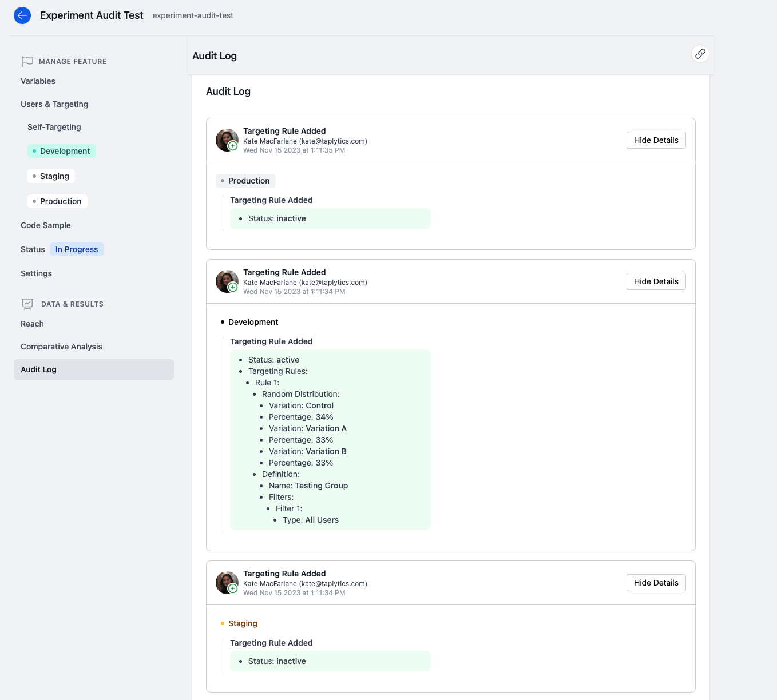Collapse details for the Development targeting event
This screenshot has width=777, height=700.
click(x=656, y=281)
